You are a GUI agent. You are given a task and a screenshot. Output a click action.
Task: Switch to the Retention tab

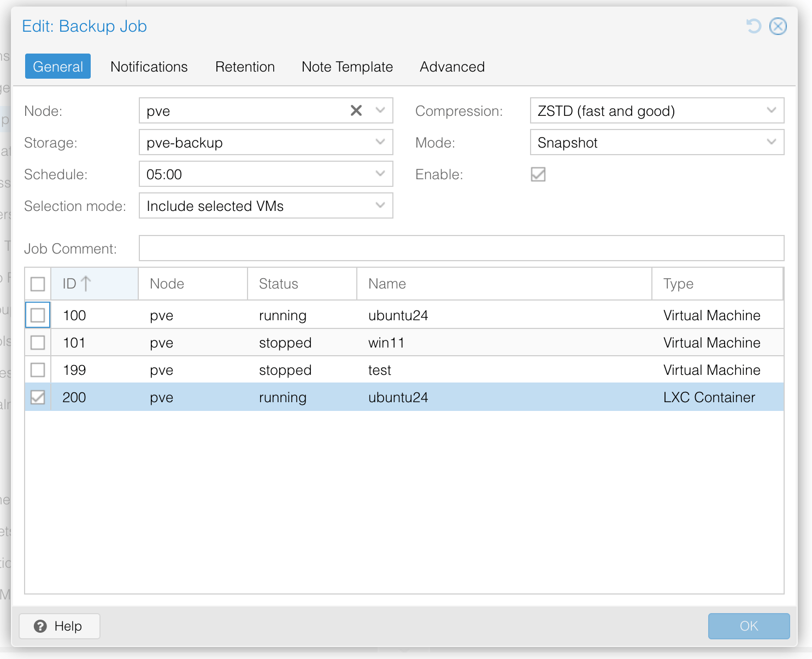pyautogui.click(x=245, y=67)
